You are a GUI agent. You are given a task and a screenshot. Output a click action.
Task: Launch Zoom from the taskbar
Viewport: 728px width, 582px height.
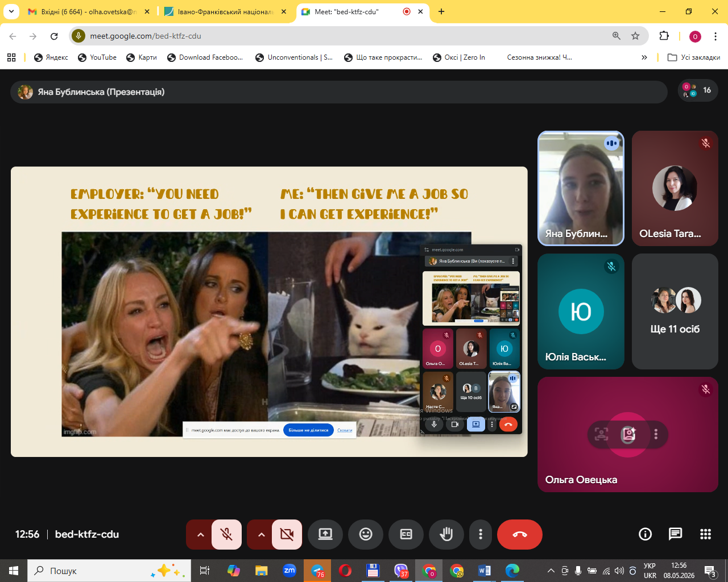tap(289, 571)
